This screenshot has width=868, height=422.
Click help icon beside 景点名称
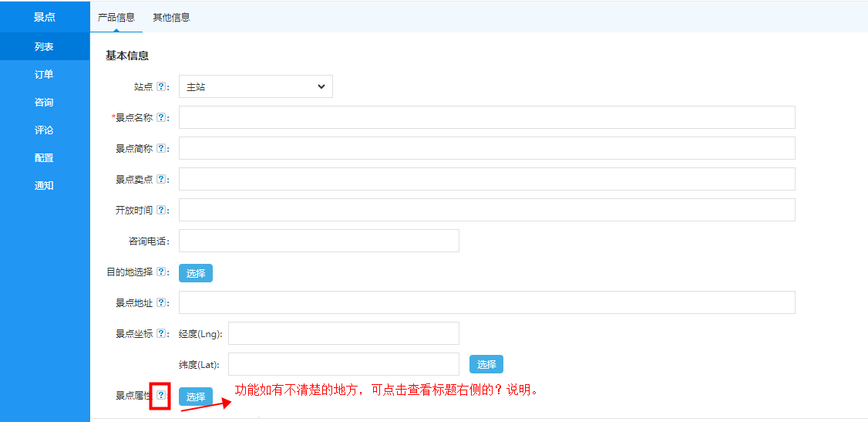(160, 118)
